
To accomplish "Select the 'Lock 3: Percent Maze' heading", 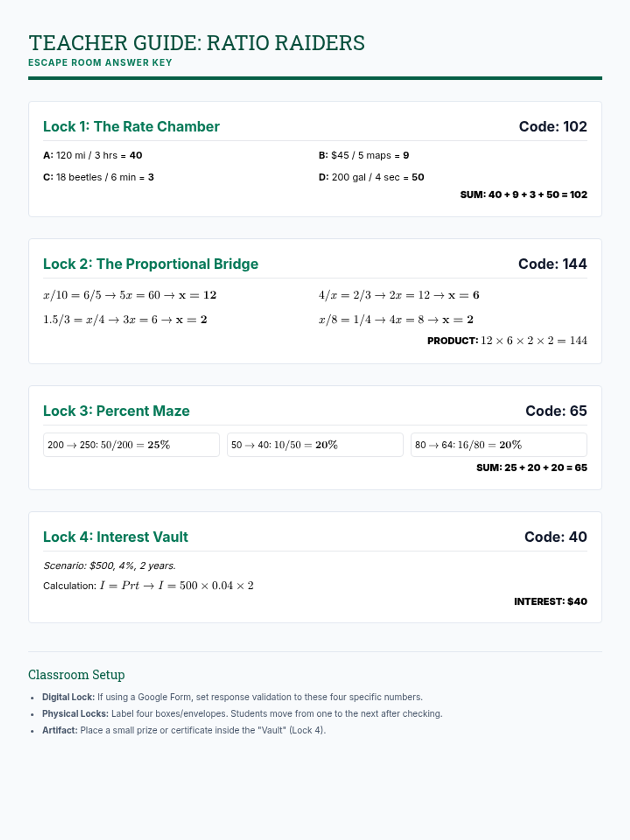I will 116,411.
